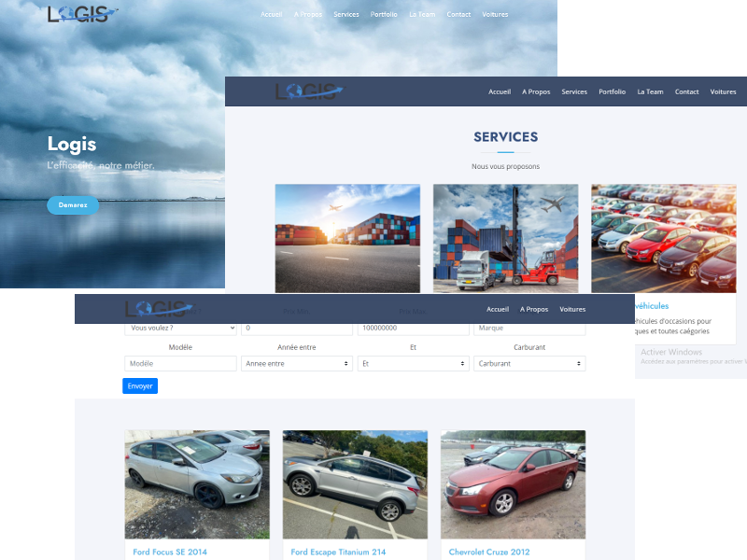Click the Logis logo above the car search form
747x560 pixels.
pyautogui.click(x=161, y=308)
